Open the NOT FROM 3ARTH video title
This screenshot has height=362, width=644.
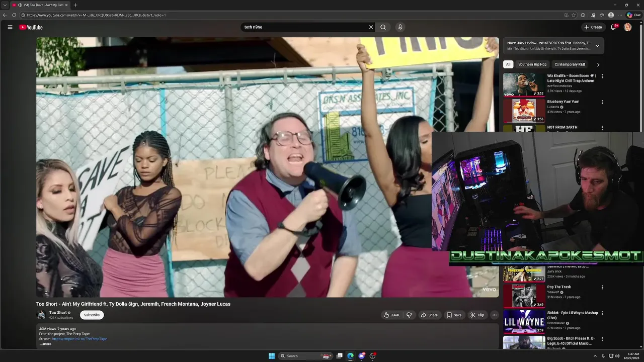[562, 127]
